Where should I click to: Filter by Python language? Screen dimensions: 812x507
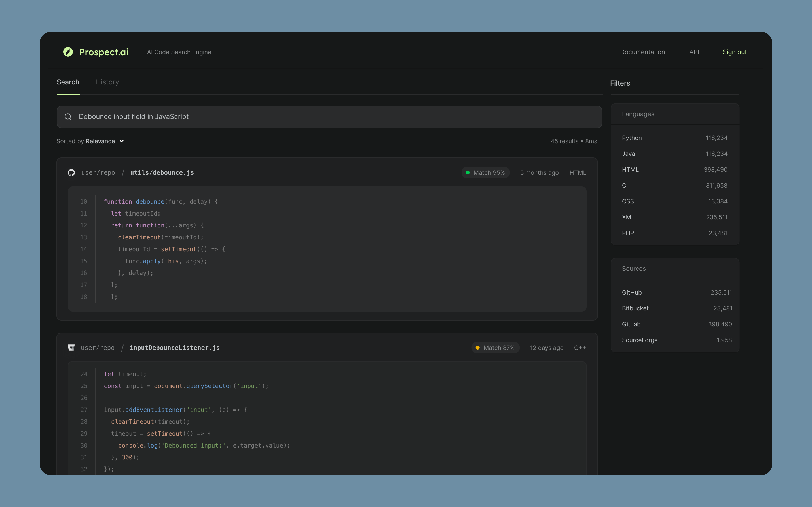632,138
